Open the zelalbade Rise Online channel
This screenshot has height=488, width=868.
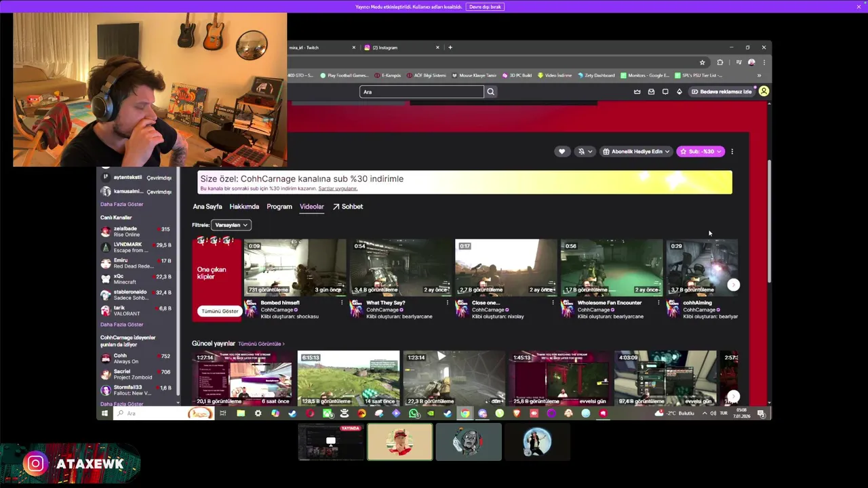[136, 231]
